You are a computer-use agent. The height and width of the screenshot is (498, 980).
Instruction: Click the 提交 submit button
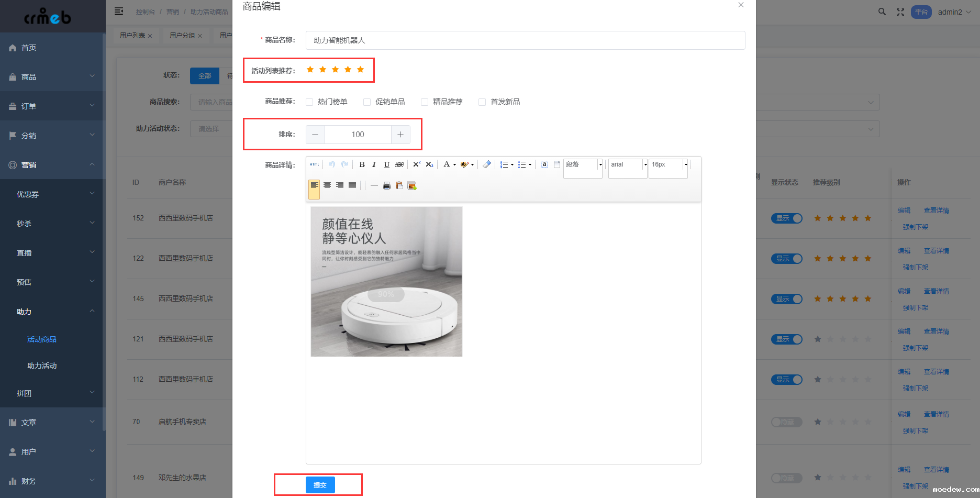(320, 485)
